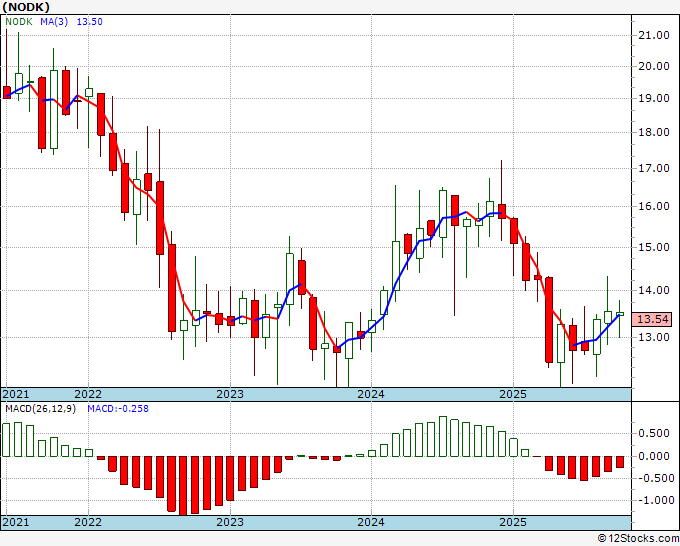This screenshot has width=680, height=546.
Task: Click 2022 on the price chart timeline
Action: (x=88, y=394)
